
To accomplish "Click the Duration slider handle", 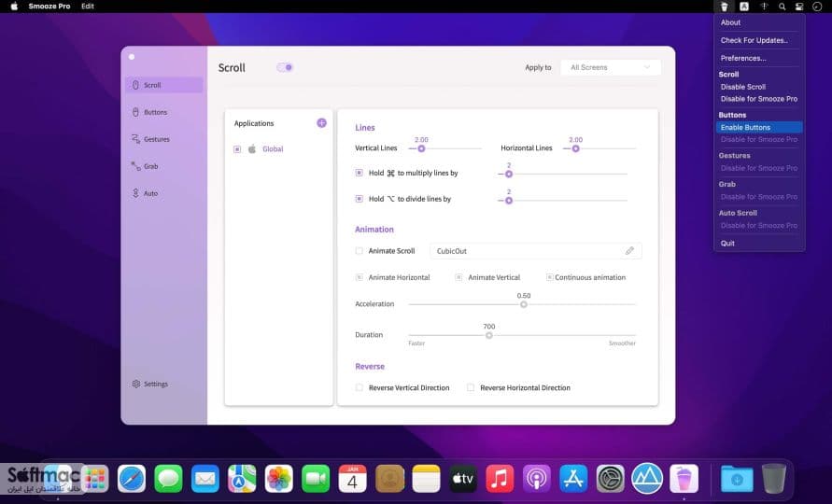I will 489,335.
